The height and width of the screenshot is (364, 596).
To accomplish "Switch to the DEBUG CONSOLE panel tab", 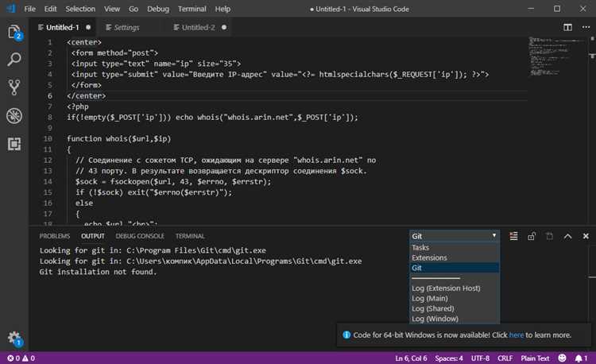I will click(x=140, y=236).
